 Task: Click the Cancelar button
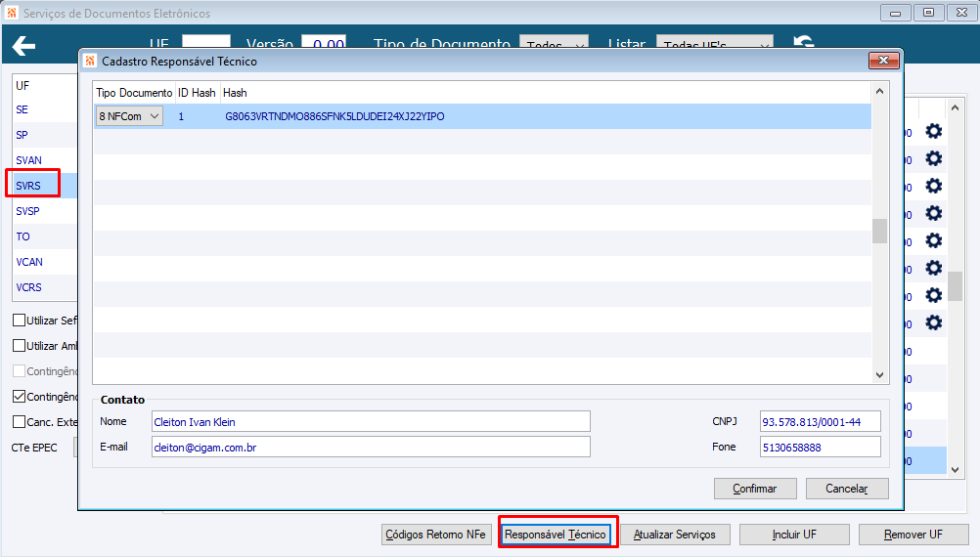[x=847, y=489]
